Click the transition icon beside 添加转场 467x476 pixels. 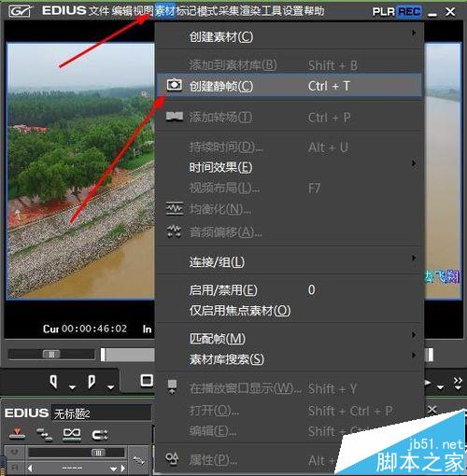[175, 117]
